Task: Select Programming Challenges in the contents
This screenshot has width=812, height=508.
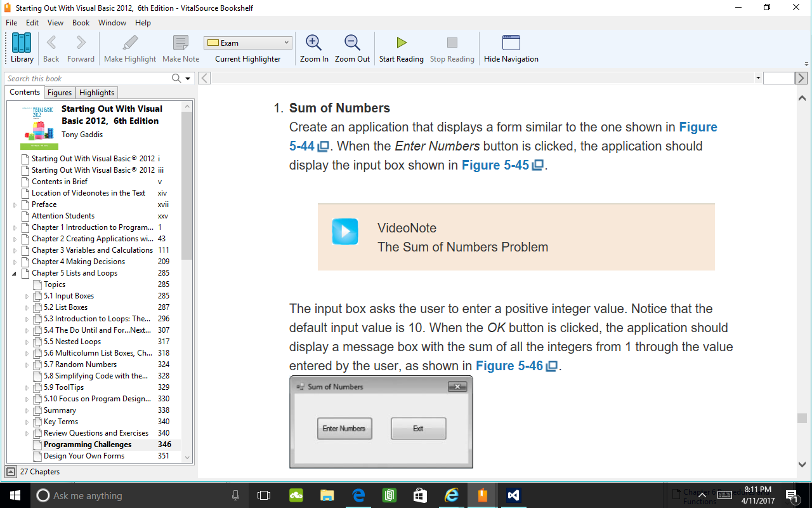Action: 88,444
